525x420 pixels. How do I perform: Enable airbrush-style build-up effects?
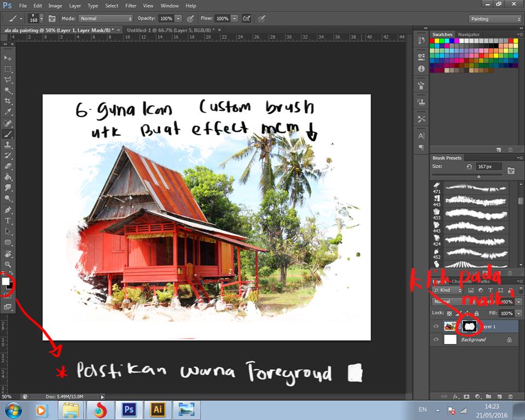247,19
